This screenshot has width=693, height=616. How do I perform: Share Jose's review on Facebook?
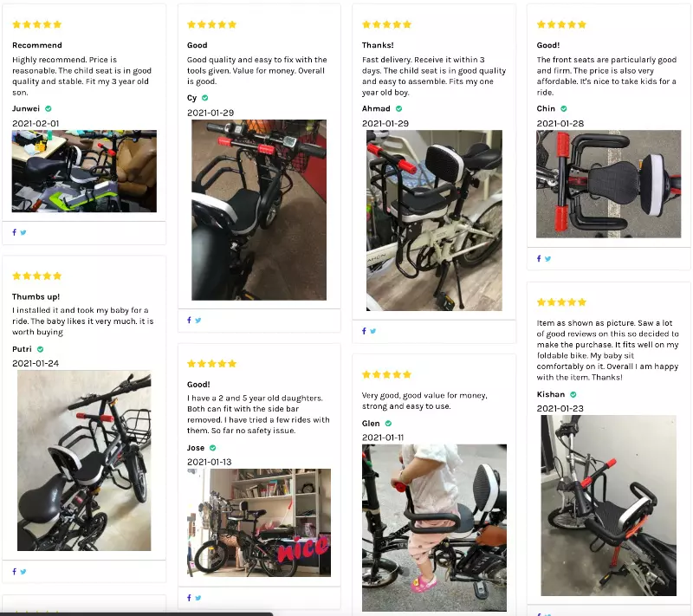[x=189, y=598]
